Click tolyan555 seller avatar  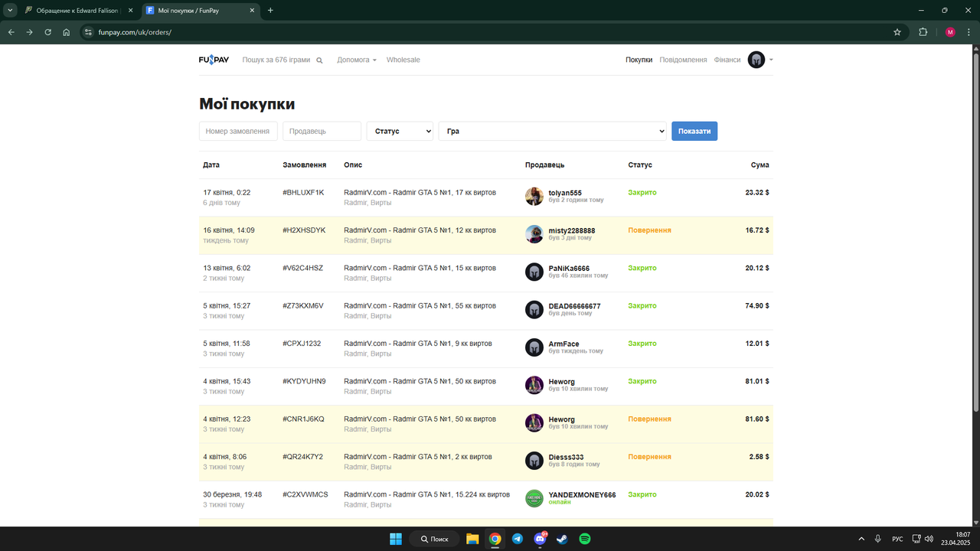click(x=534, y=196)
